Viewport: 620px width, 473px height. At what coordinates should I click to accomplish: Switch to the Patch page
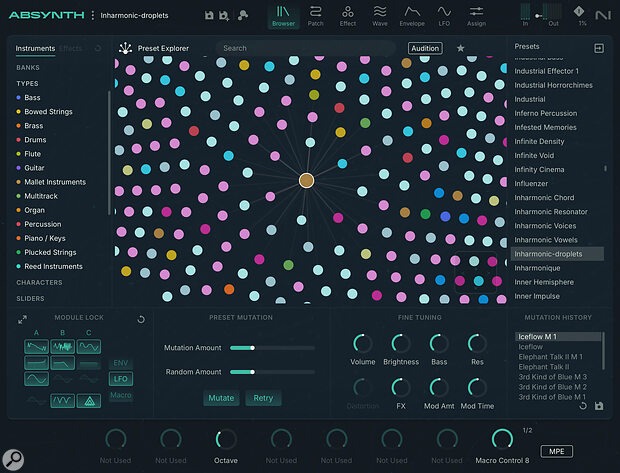pos(316,16)
